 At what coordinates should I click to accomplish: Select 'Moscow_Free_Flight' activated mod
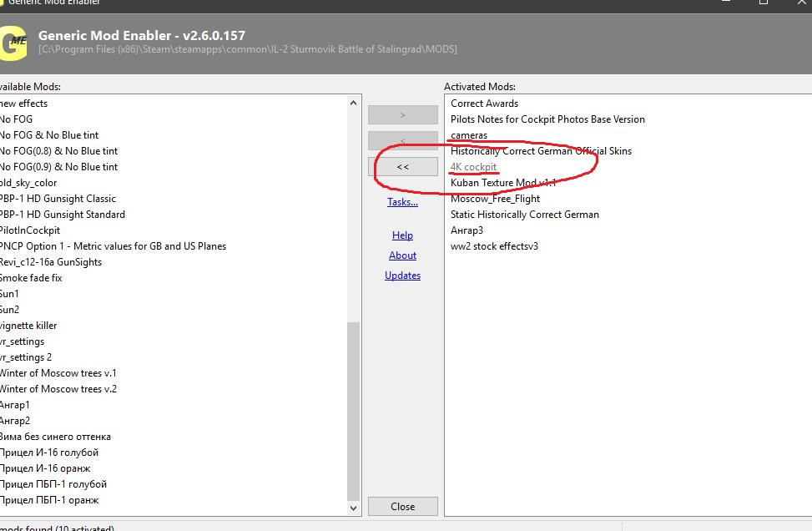495,199
